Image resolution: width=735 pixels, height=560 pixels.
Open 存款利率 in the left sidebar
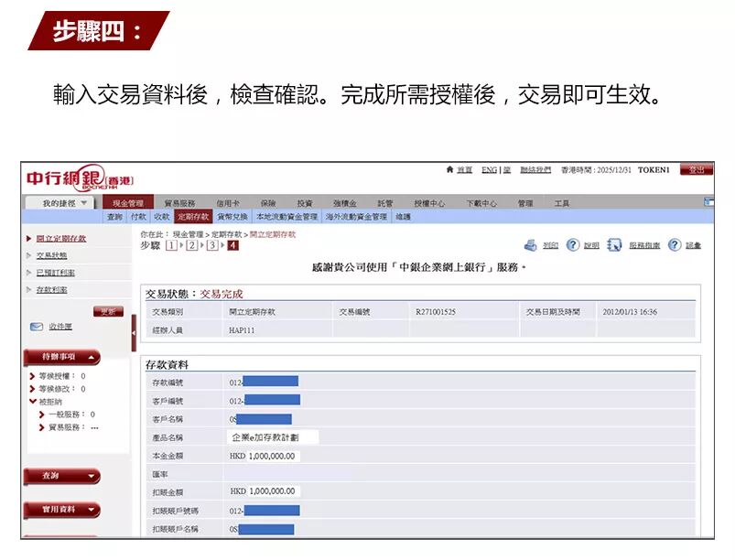(52, 290)
